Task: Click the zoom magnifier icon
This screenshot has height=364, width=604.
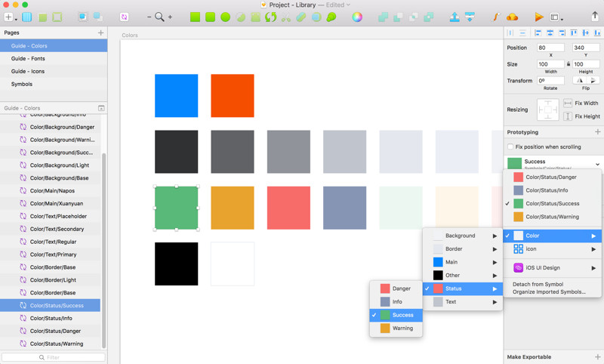Action: tap(159, 17)
